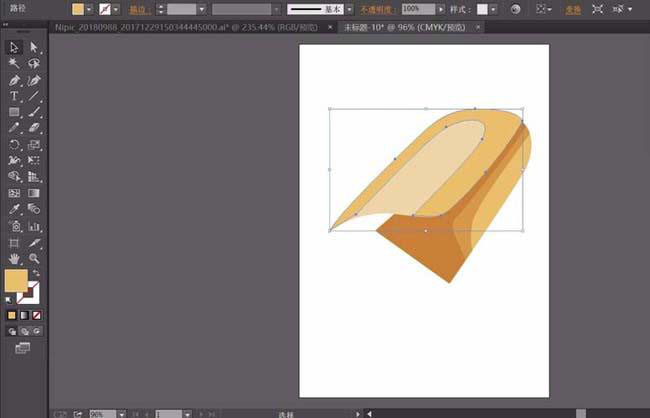Select the Magic Wand tool
Image resolution: width=650 pixels, height=418 pixels.
[x=14, y=63]
